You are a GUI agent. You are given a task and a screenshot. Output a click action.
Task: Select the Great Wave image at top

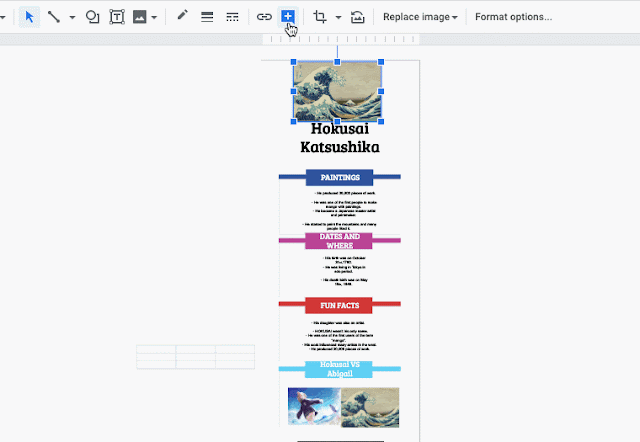(337, 91)
